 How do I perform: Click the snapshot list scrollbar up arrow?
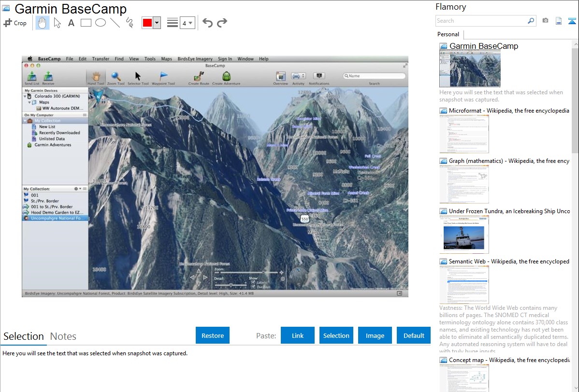tap(575, 44)
